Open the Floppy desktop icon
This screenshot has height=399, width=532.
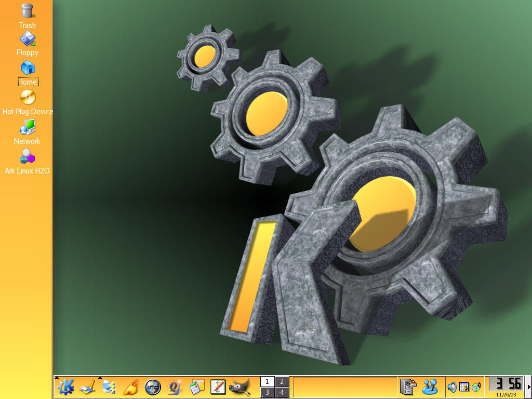[x=28, y=38]
